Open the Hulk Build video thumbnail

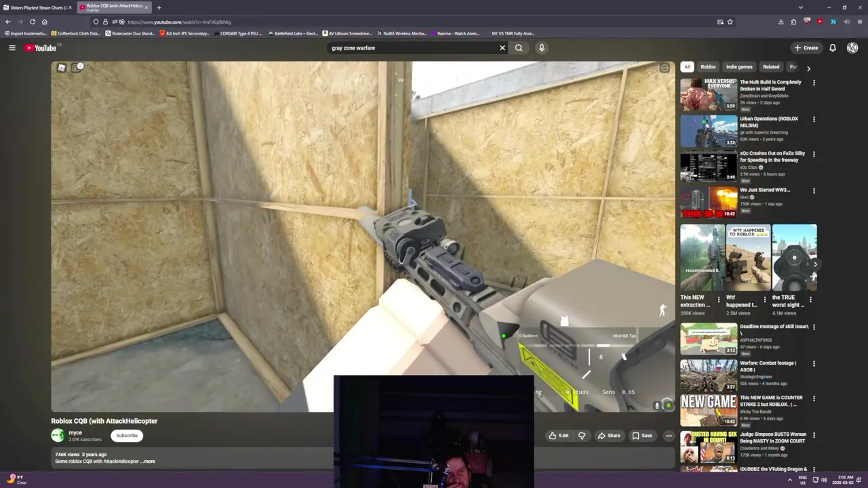709,94
